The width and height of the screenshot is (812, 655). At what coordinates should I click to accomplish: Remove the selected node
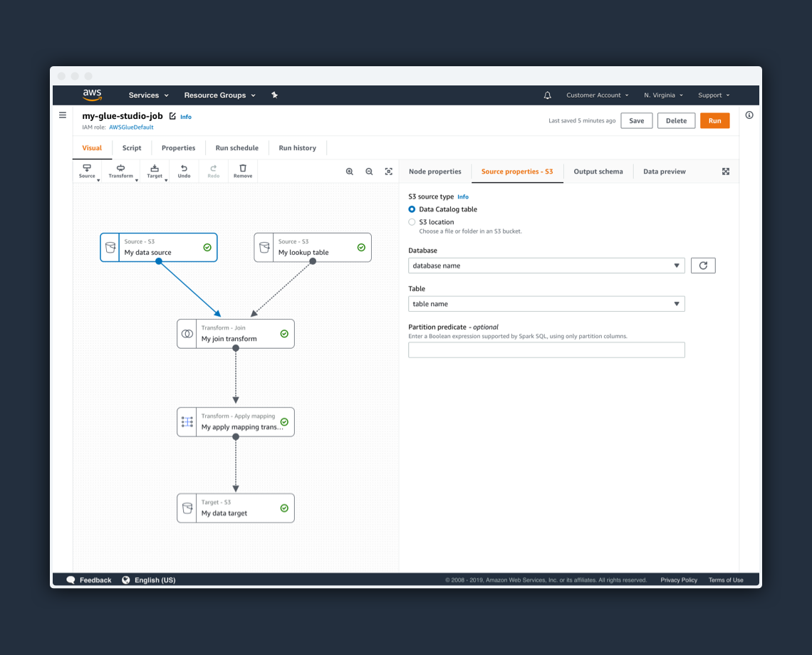[x=243, y=171]
